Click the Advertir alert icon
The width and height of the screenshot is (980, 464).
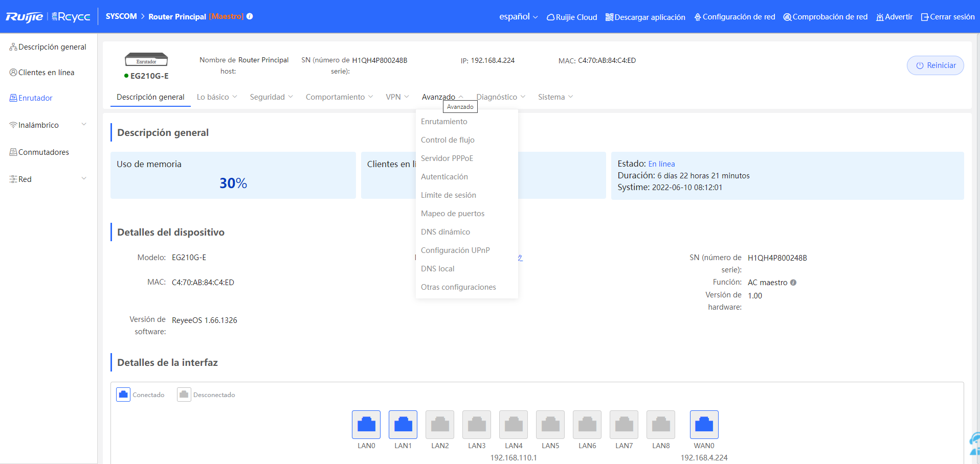[880, 17]
